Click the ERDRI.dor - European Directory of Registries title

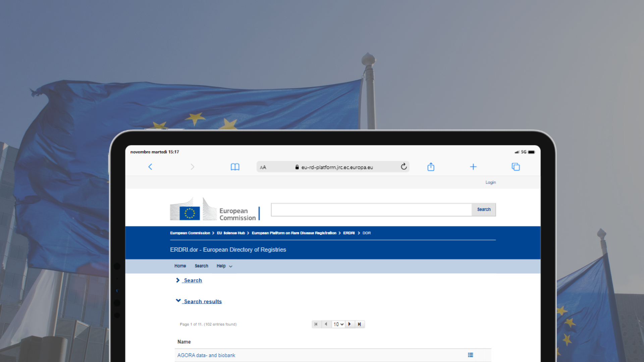pos(228,250)
